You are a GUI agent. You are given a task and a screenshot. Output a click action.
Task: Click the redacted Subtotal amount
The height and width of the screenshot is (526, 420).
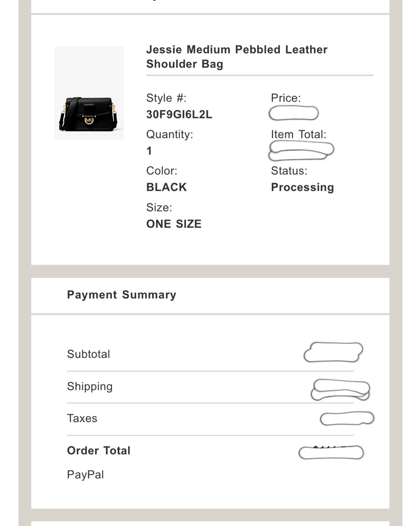pyautogui.click(x=333, y=352)
